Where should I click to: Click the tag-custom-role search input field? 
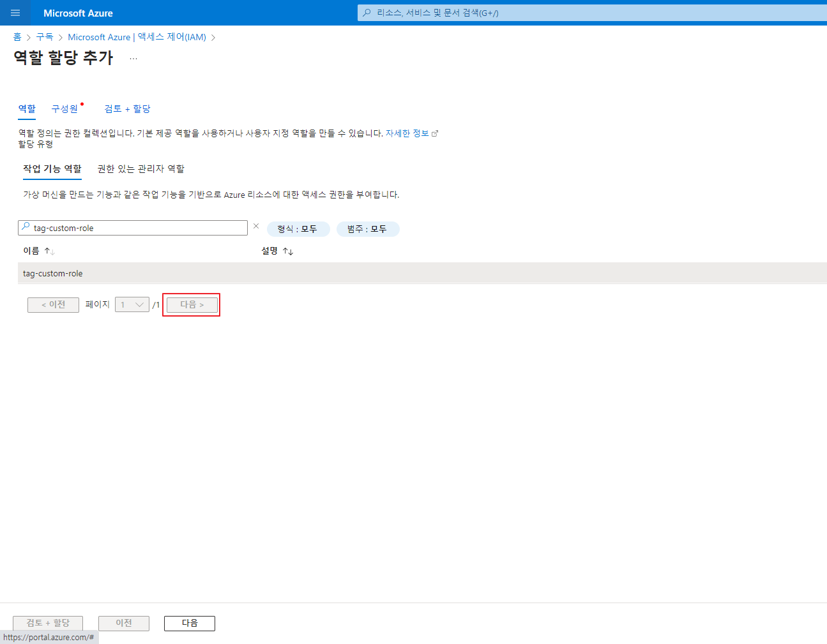137,228
